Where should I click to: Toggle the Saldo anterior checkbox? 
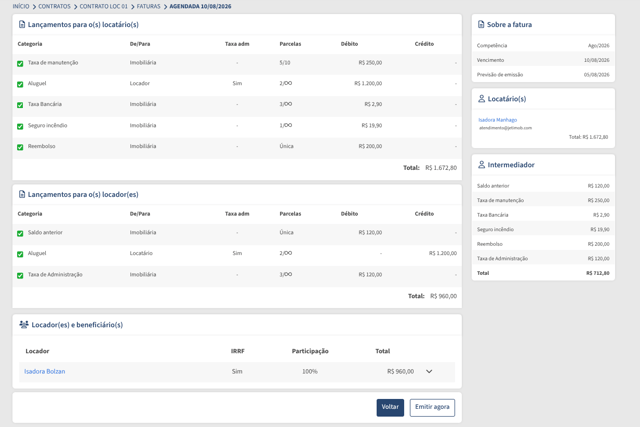point(20,233)
